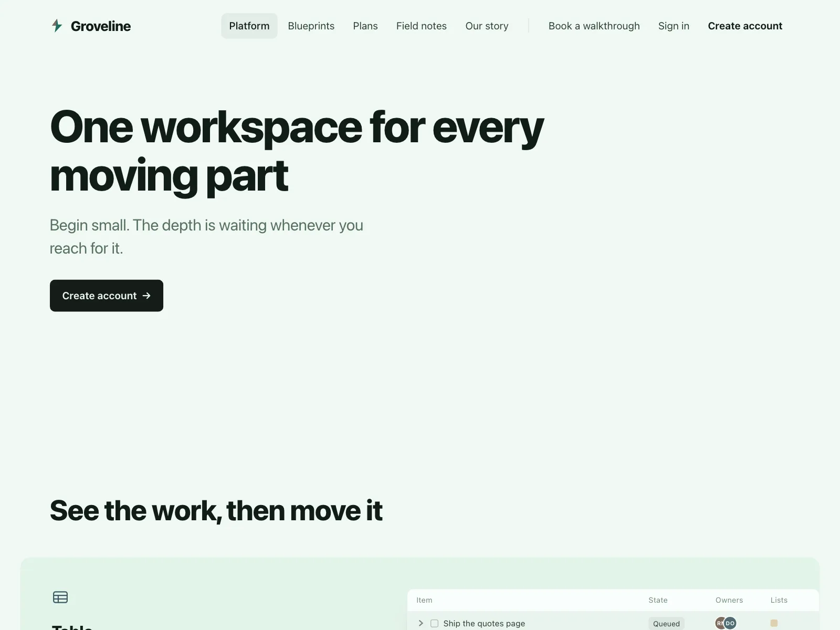Image resolution: width=840 pixels, height=630 pixels.
Task: Click the 'Begin small' subheading text
Action: (206, 236)
